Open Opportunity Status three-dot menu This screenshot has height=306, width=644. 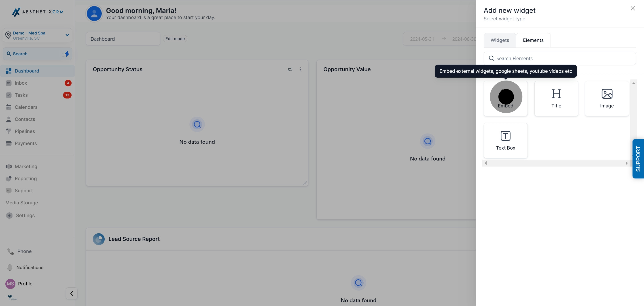click(x=301, y=69)
